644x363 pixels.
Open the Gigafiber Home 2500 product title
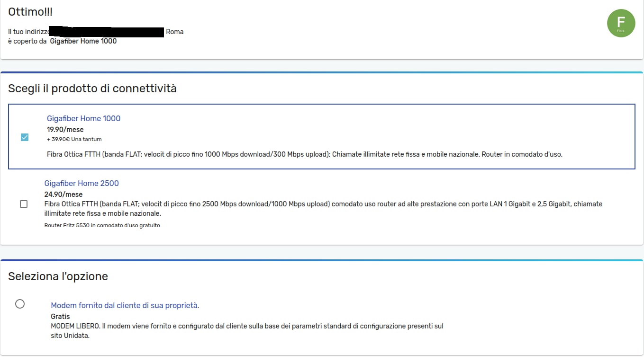tap(82, 183)
